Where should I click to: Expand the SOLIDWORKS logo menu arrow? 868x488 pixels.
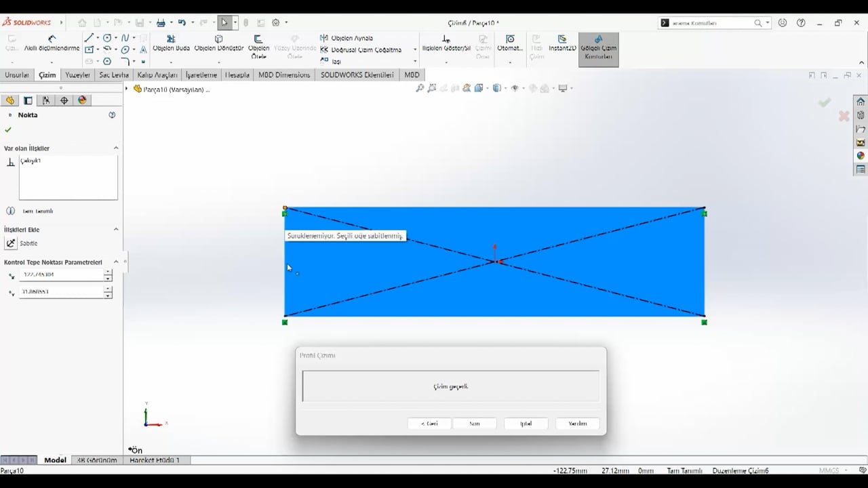(61, 22)
